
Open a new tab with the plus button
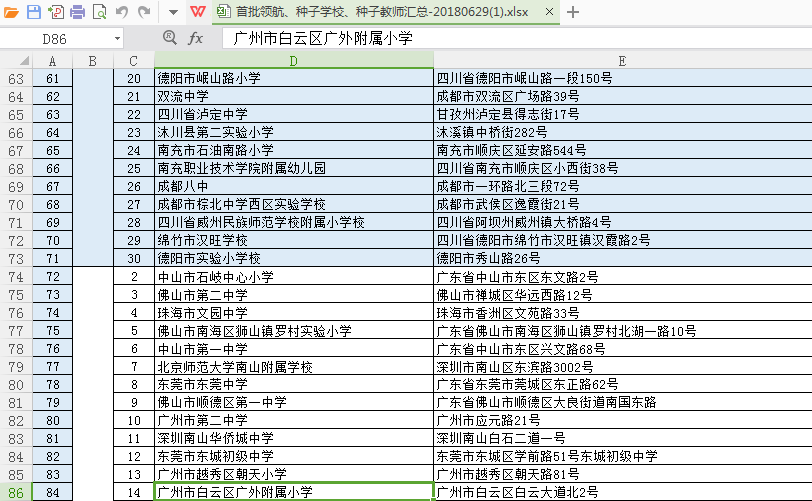click(x=572, y=12)
